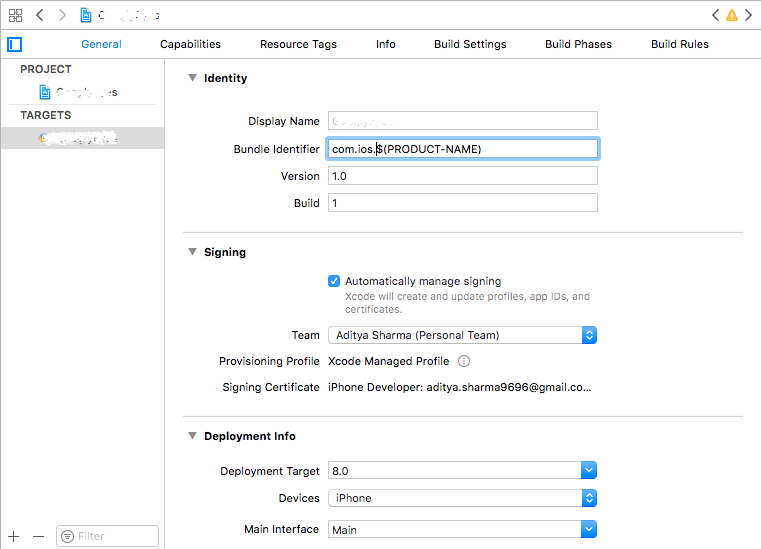This screenshot has height=549, width=761.
Task: Focus the Filter text field
Action: (x=107, y=536)
